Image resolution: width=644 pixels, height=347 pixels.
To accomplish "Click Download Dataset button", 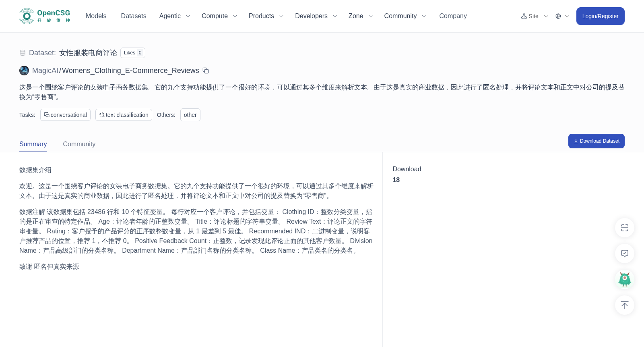I will (597, 141).
